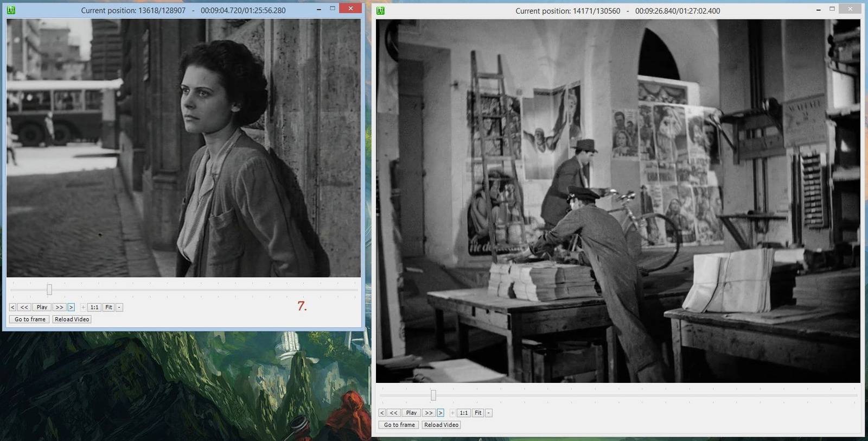This screenshot has width=868, height=441.
Task: Click the zoom in + button in left window
Action: pyautogui.click(x=83, y=307)
